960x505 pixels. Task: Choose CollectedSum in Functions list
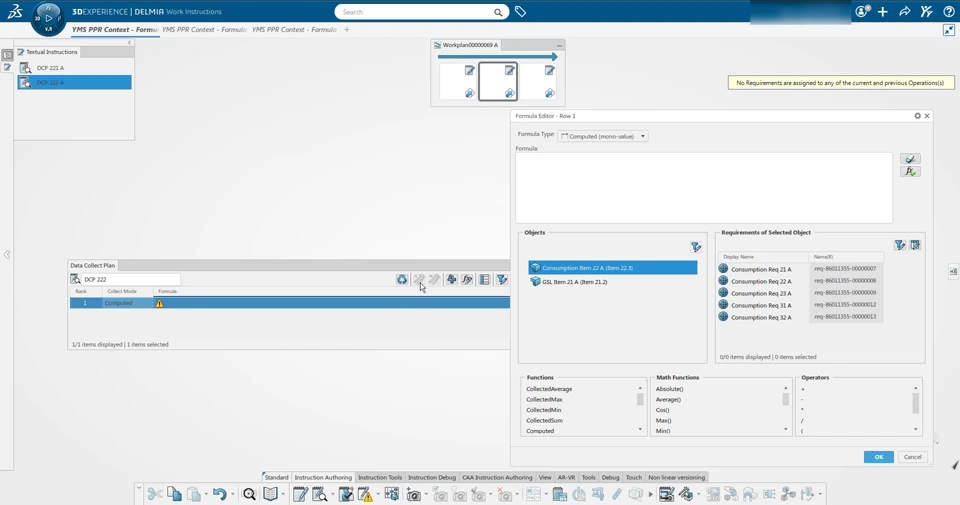point(544,421)
